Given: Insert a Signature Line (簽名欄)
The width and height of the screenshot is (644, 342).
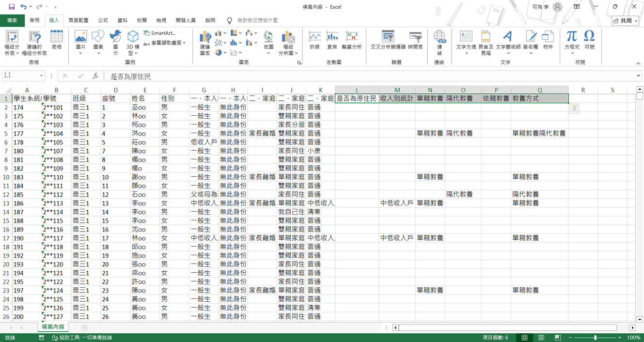Looking at the screenshot, I should [531, 43].
